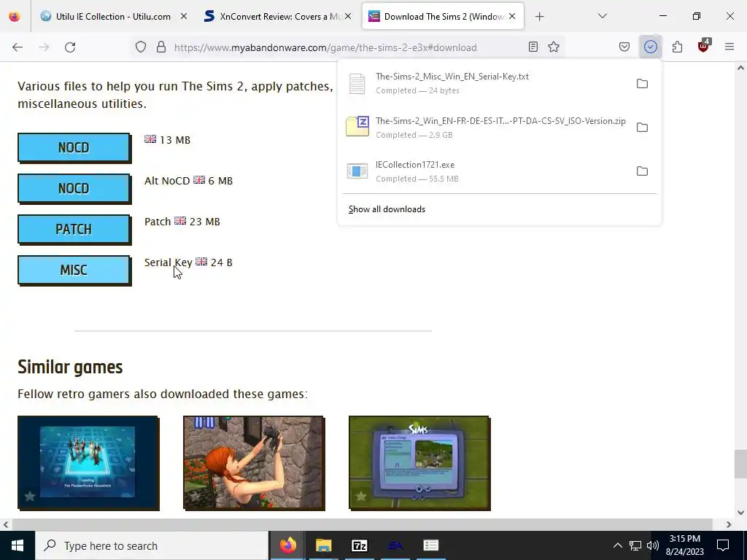Click the horizontal scroll left arrow
This screenshot has height=560, width=747.
coord(6,524)
